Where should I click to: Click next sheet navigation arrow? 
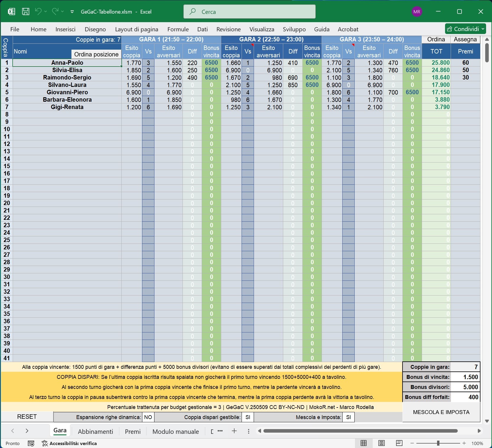point(27,431)
